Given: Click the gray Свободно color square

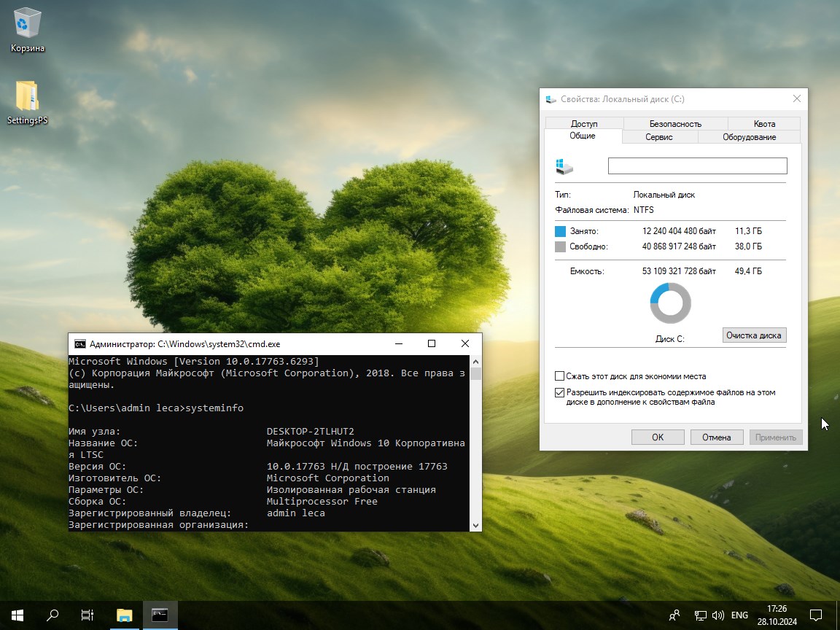Looking at the screenshot, I should pyautogui.click(x=560, y=246).
